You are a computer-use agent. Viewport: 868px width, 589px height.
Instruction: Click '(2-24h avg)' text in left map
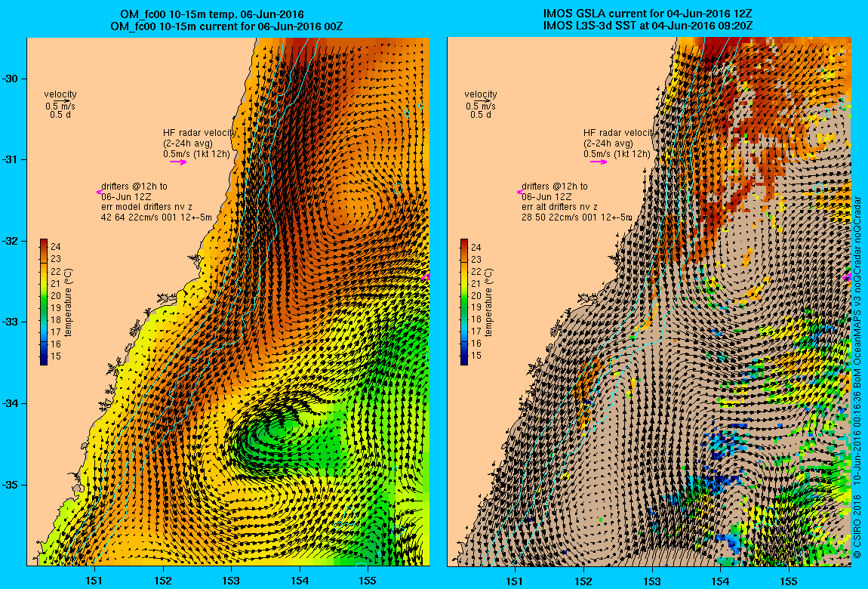(188, 143)
